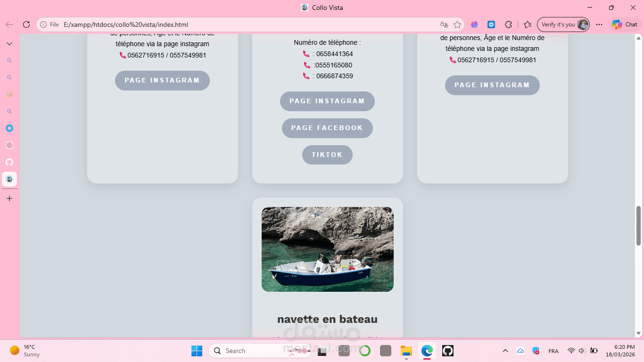Screen dimensions: 644x362
Task: Open the clock showing 6:20 PM
Action: coord(621,351)
